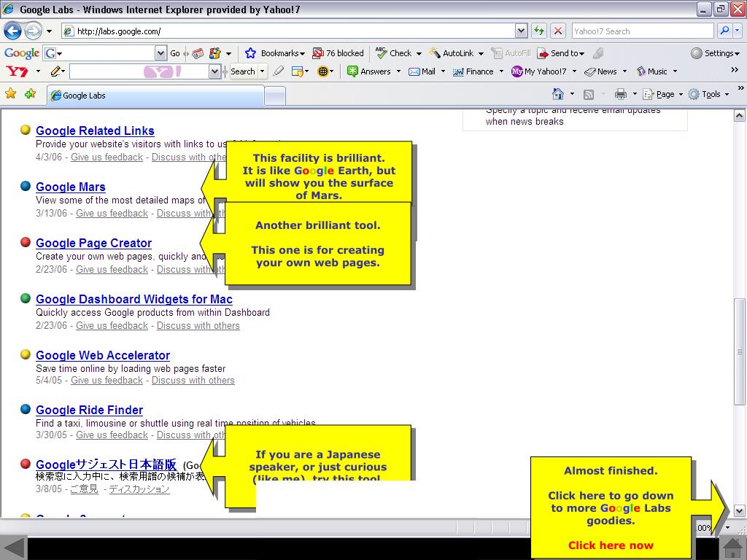747x560 pixels.
Task: Open the address bar URL dropdown
Action: 521,31
